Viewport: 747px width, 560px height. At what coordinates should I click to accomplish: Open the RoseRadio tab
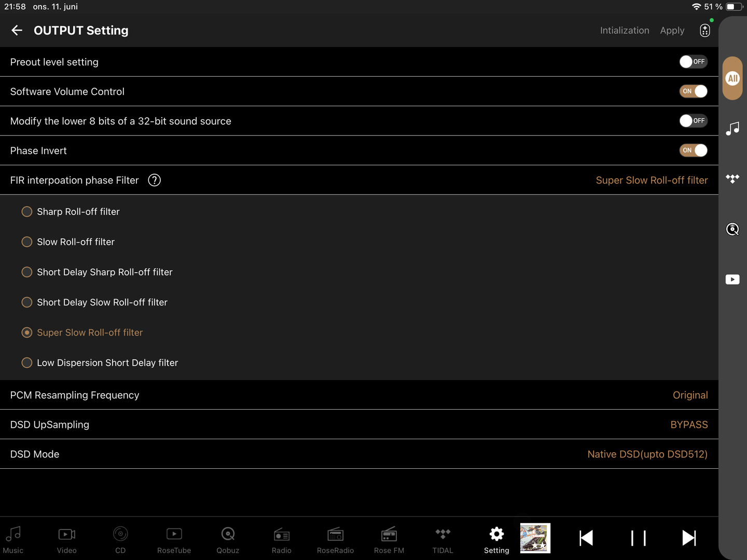[336, 540]
